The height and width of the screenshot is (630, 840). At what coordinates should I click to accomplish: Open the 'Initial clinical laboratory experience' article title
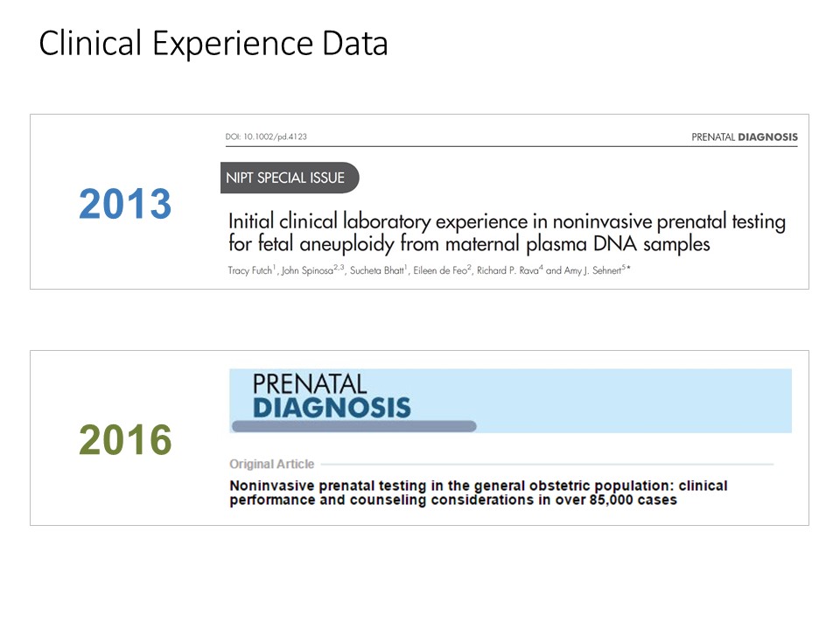tap(506, 221)
